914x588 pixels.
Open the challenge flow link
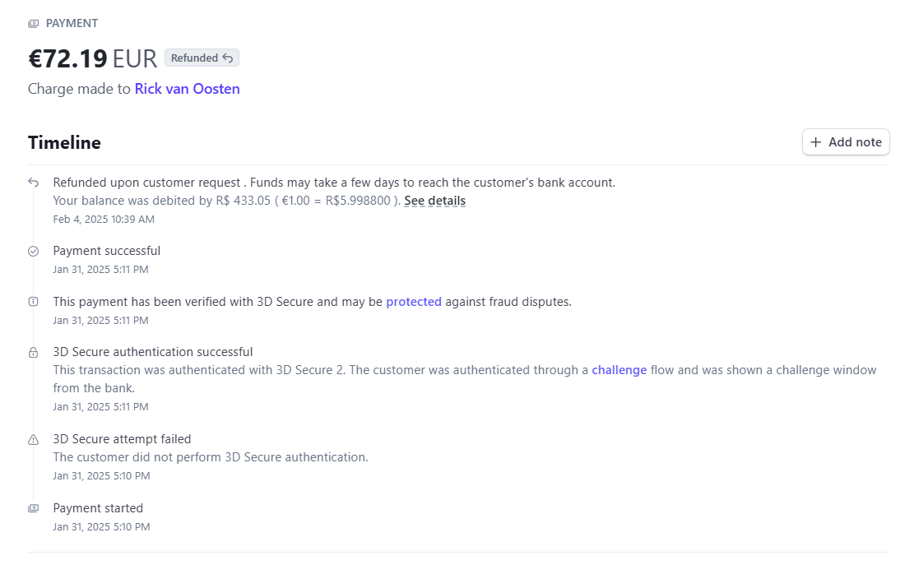pyautogui.click(x=619, y=370)
